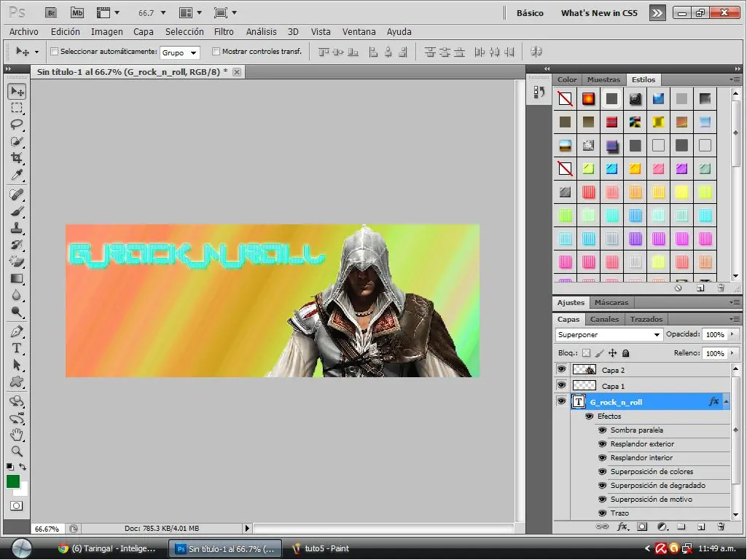The width and height of the screenshot is (747, 560).
Task: Toggle Resplandor exterior effect visibility
Action: click(602, 443)
